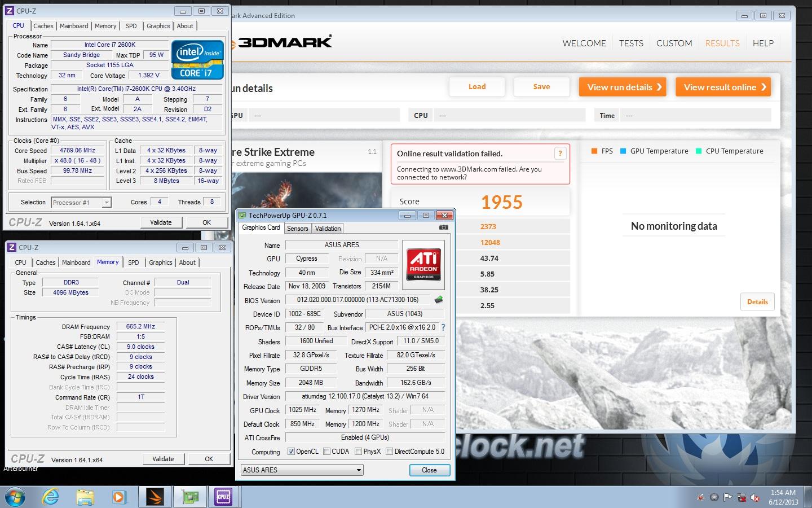Screen dimensions: 812x508
Task: Click the DRAM Frequency value 665.2 MHz
Action: (x=141, y=326)
